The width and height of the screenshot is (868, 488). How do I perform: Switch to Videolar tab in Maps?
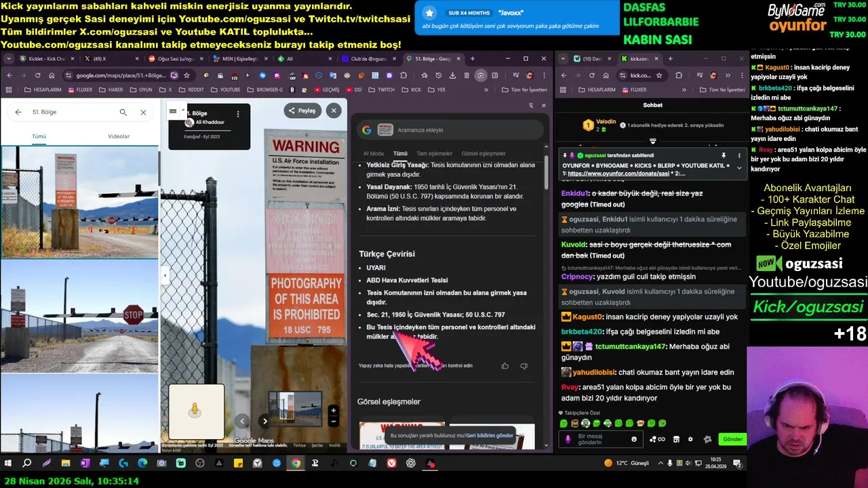[x=119, y=136]
